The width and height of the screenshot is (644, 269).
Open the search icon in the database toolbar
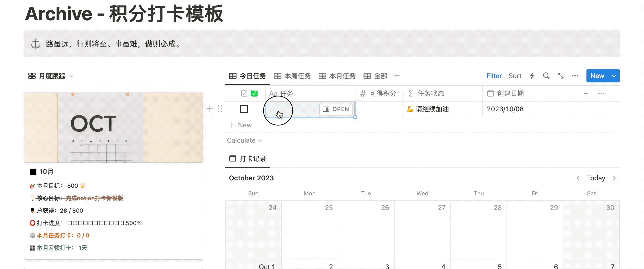pos(546,76)
